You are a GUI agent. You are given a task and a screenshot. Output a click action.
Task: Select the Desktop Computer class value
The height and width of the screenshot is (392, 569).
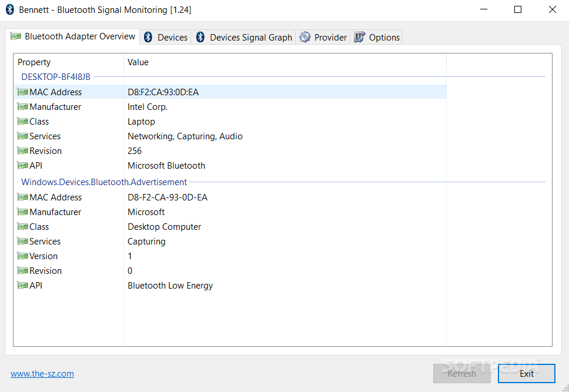click(165, 227)
